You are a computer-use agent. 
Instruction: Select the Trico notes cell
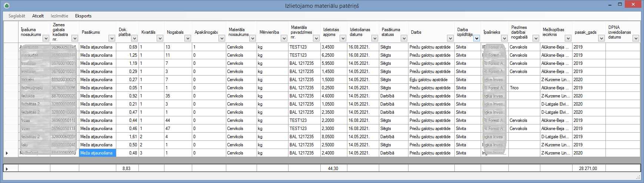[524, 88]
